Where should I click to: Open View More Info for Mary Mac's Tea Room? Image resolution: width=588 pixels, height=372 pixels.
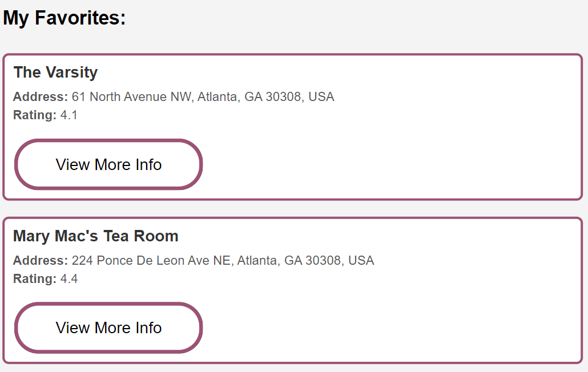click(108, 328)
